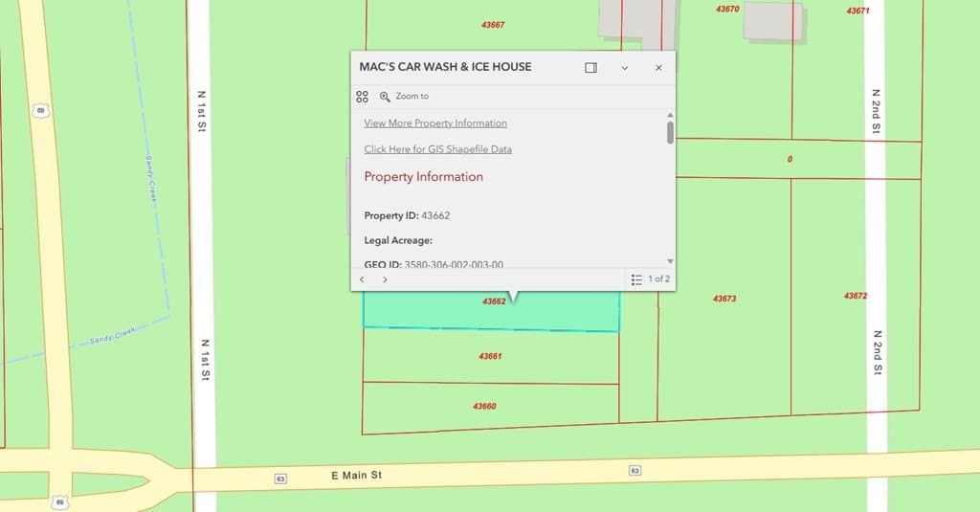Select parcel labeled 43661
The width and height of the screenshot is (980, 512).
click(x=490, y=356)
